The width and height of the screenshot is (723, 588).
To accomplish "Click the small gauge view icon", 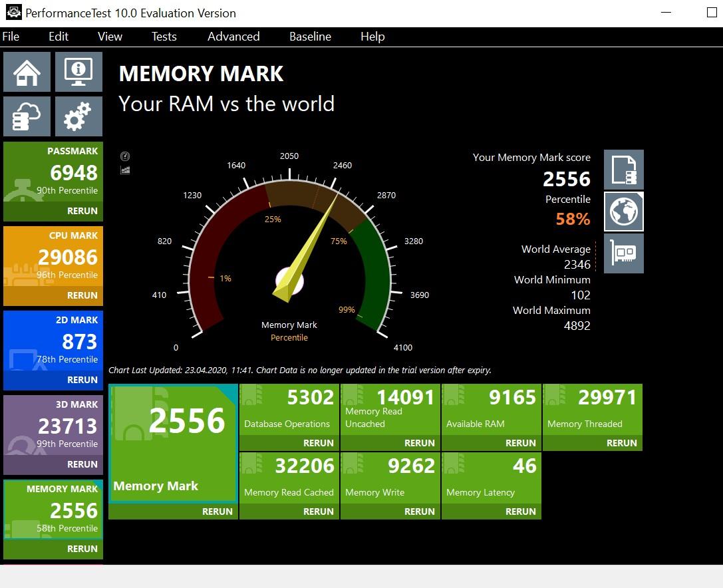I will (125, 156).
